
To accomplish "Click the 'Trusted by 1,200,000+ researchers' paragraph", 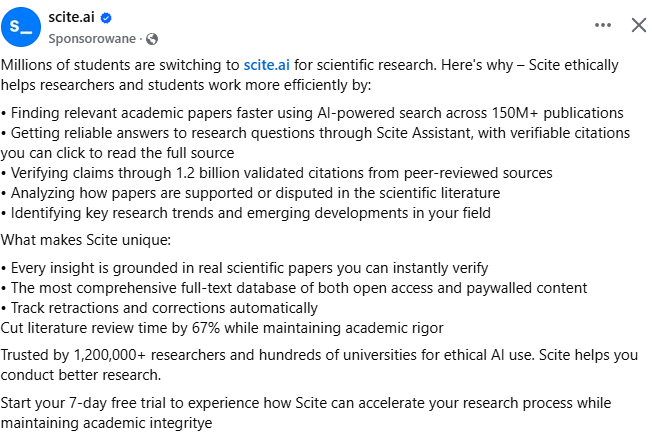I will (x=319, y=365).
